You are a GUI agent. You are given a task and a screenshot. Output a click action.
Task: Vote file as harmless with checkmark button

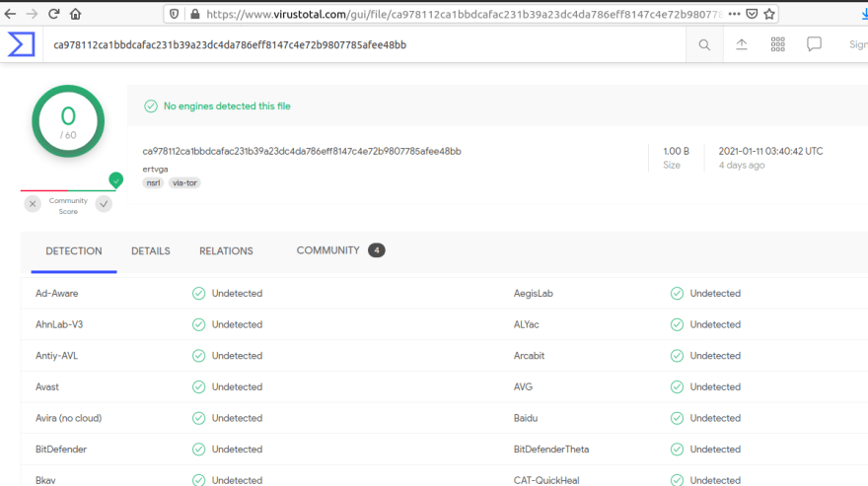tap(104, 204)
